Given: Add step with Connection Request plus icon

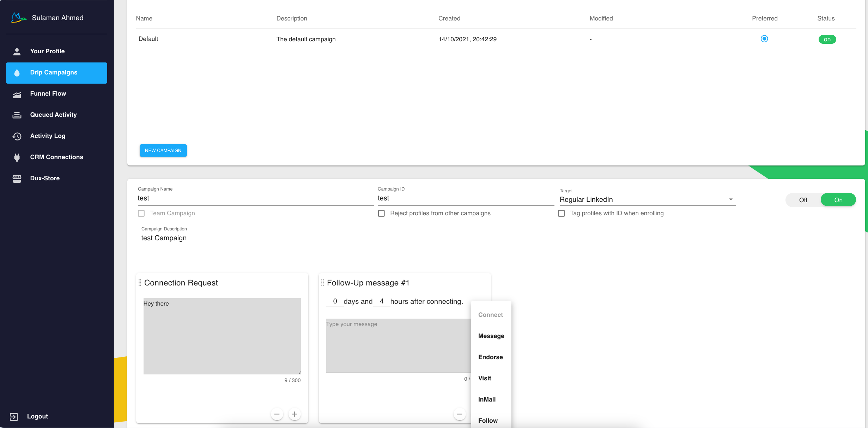Looking at the screenshot, I should [295, 414].
